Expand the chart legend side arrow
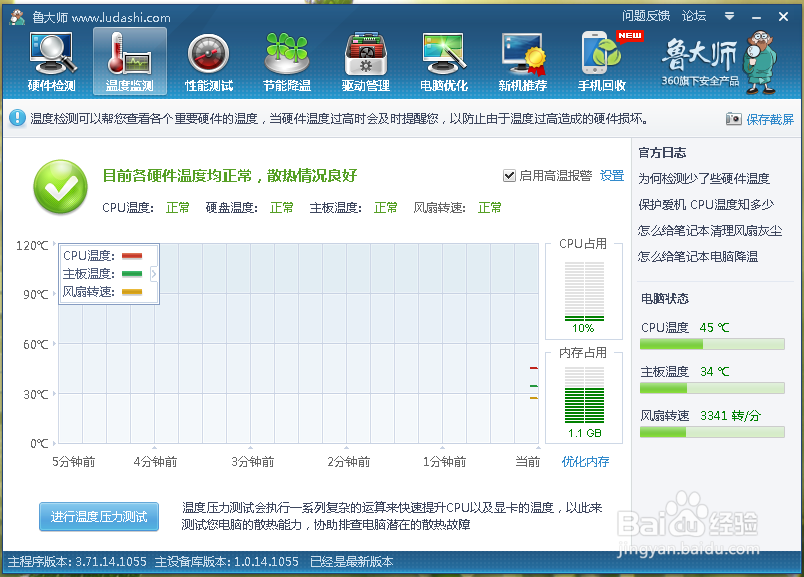The height and width of the screenshot is (577, 804). 153,274
